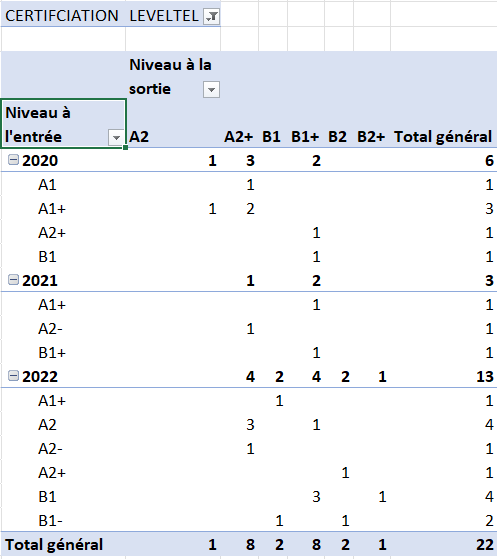Select the B2+ column header

tap(371, 137)
